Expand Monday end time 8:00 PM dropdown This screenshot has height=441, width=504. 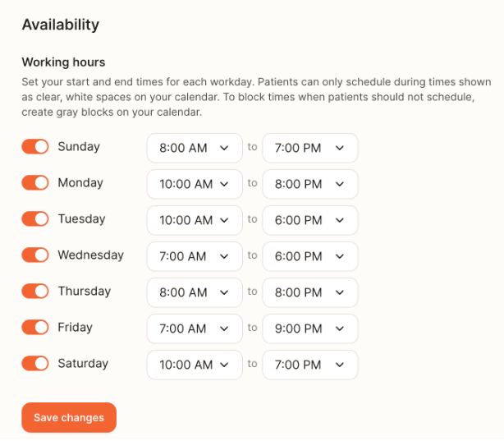pos(309,184)
